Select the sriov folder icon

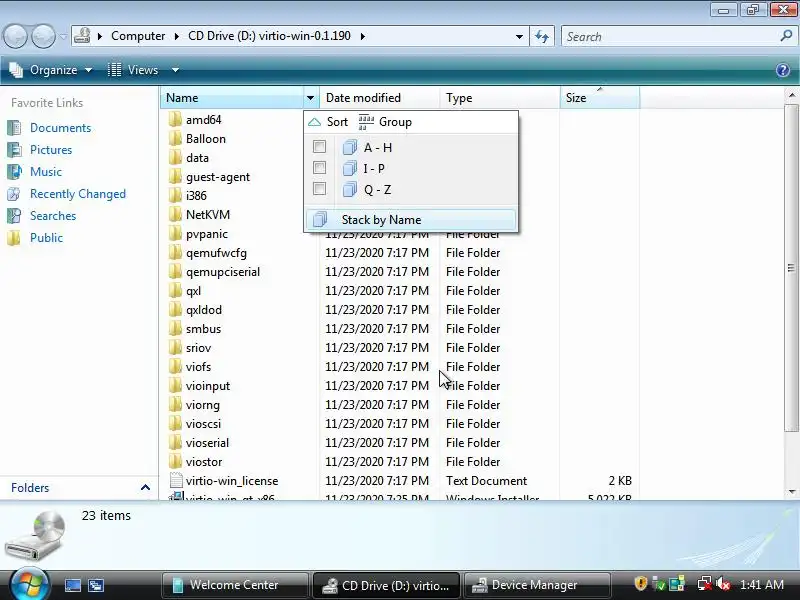(175, 347)
